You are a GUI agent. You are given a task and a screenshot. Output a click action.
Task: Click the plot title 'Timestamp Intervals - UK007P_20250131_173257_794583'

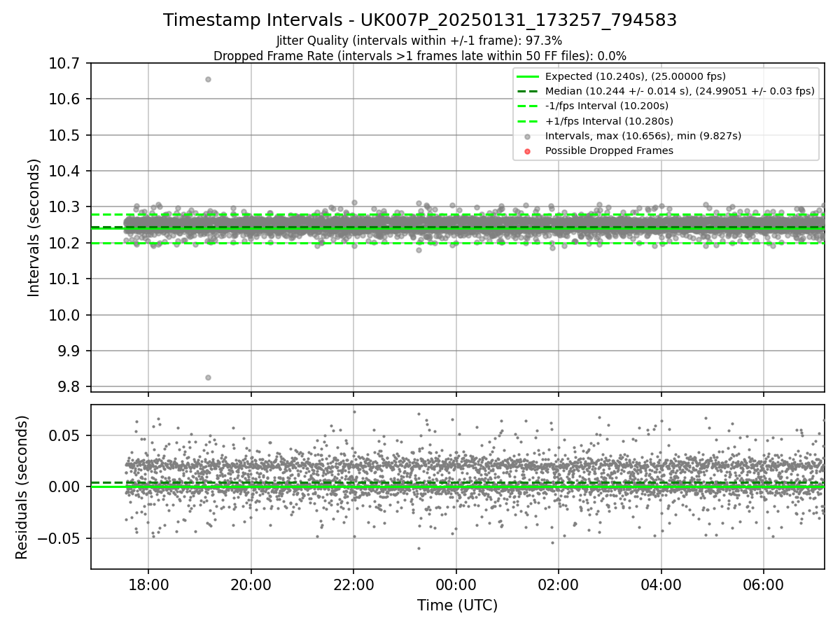[x=420, y=20]
